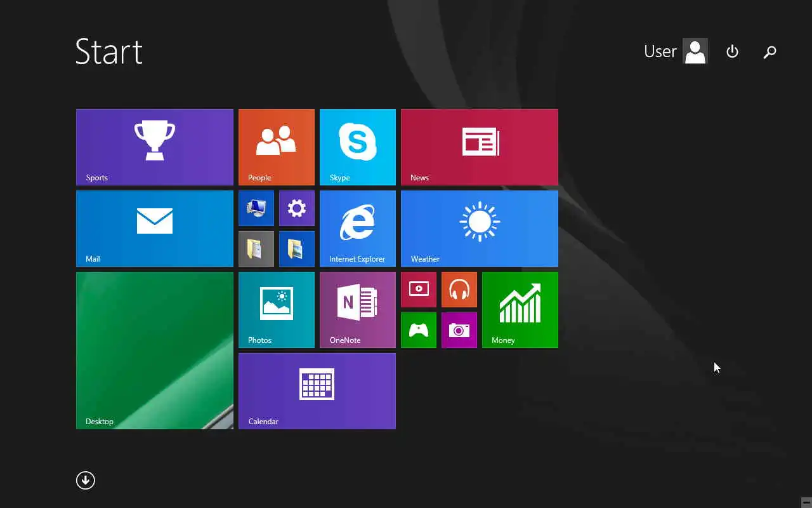Open the magenta Camera tile
Viewport: 812px width, 508px height.
click(459, 330)
